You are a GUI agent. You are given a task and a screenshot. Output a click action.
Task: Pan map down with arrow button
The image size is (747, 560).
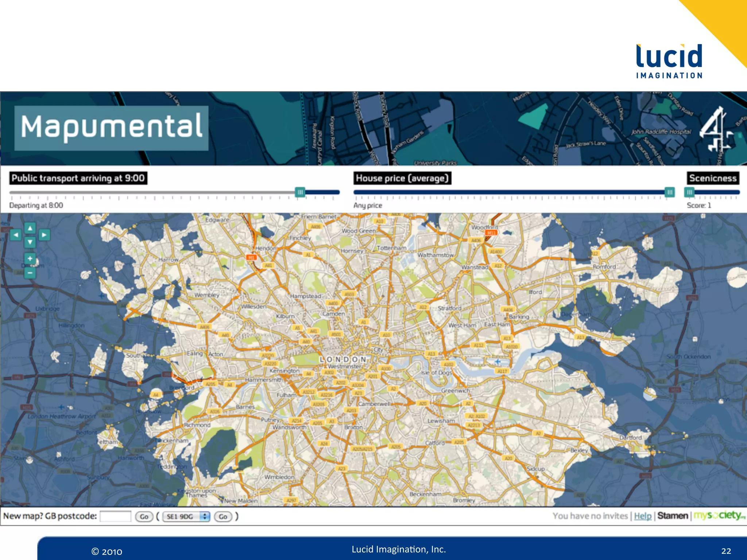[x=30, y=242]
